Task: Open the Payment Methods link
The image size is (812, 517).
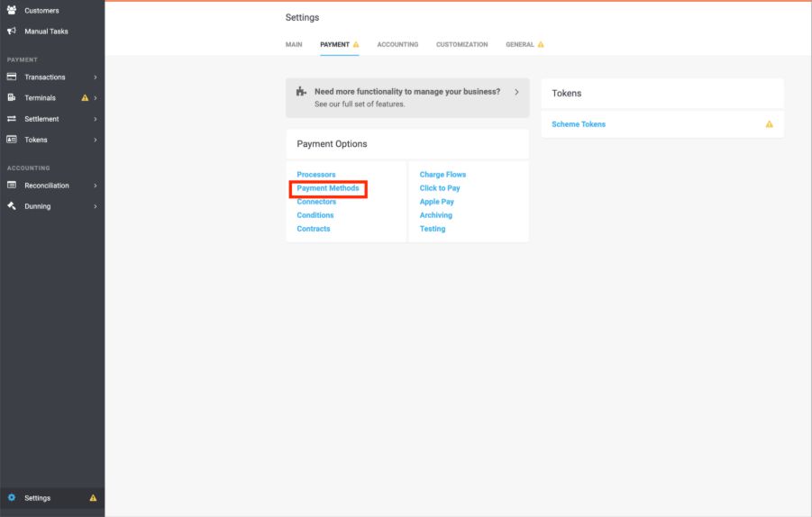Action: click(328, 188)
